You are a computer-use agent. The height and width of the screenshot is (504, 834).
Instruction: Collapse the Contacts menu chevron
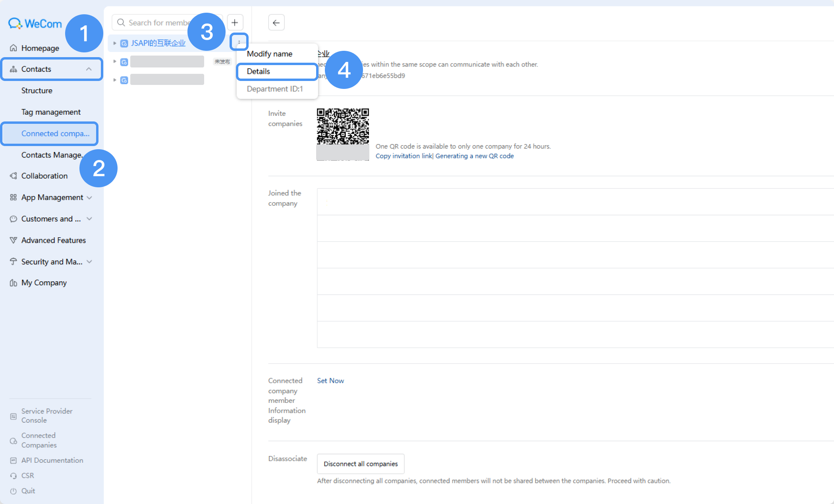tap(89, 69)
